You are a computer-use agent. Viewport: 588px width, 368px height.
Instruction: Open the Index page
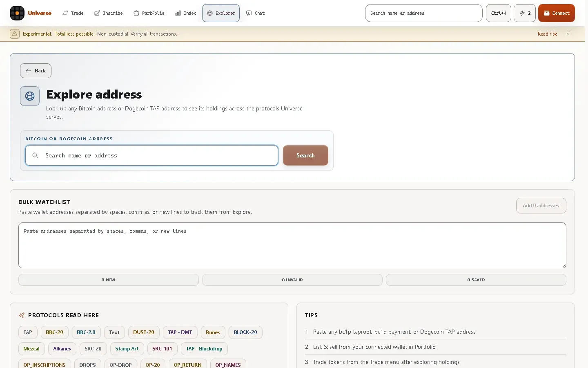tap(186, 13)
